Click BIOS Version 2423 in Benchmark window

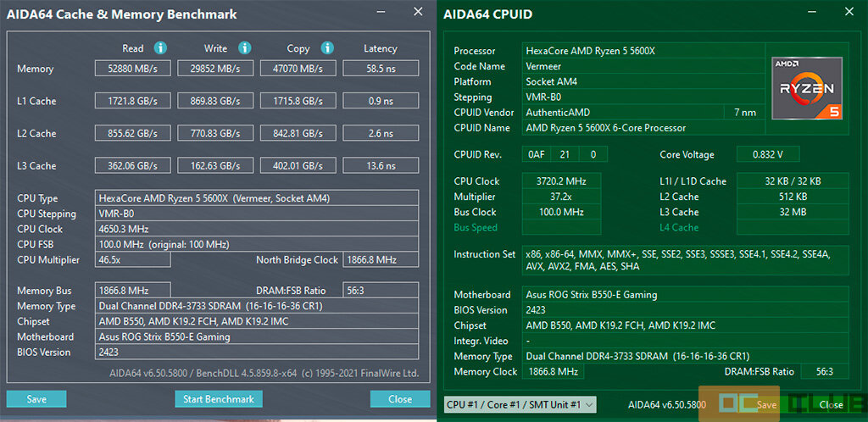[x=257, y=352]
